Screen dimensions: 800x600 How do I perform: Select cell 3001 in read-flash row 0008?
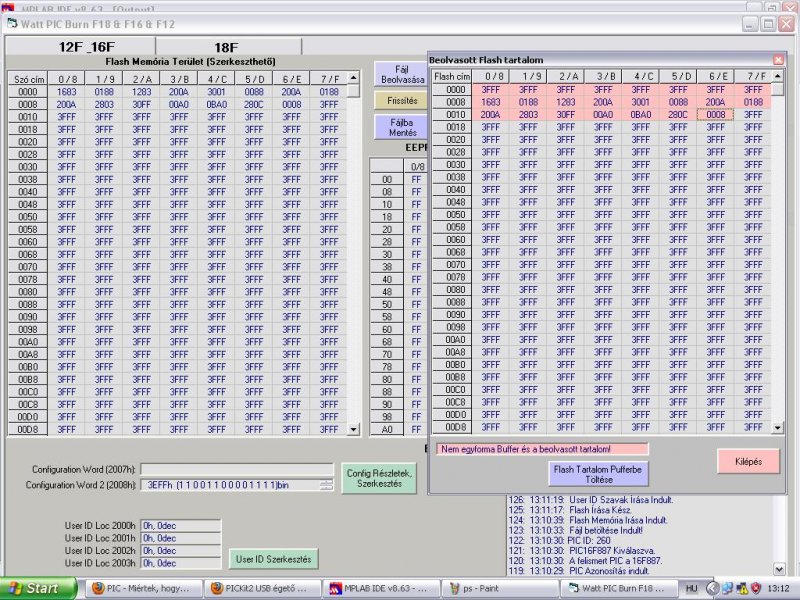coord(640,102)
